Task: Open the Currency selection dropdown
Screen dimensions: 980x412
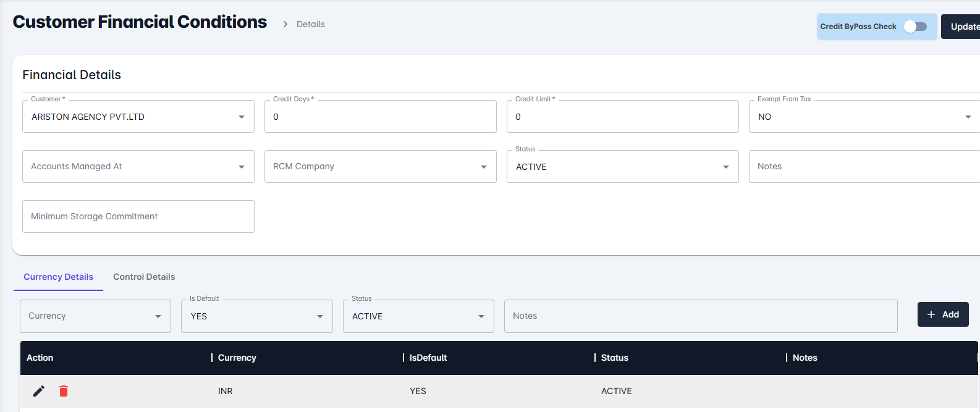Action: (x=95, y=316)
